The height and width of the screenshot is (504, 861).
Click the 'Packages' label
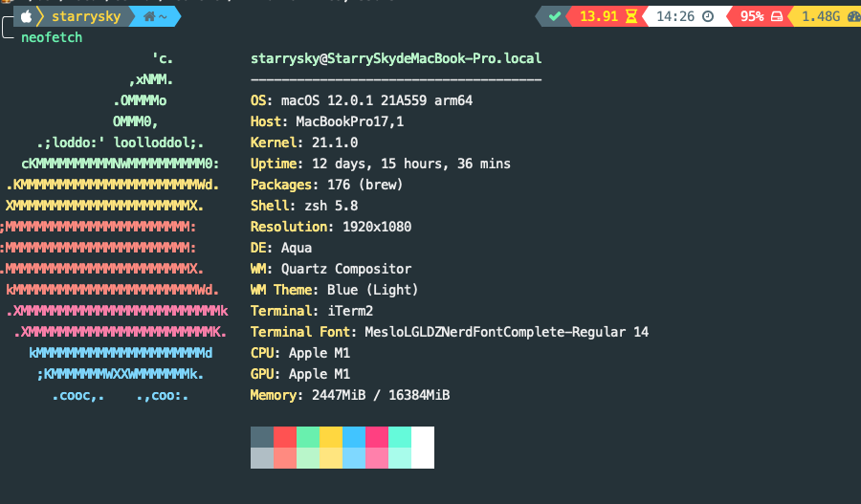click(x=281, y=185)
